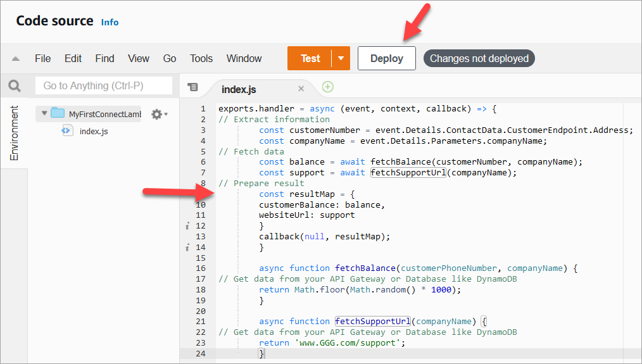Open the File menu
This screenshot has height=364, width=642.
pyautogui.click(x=42, y=58)
